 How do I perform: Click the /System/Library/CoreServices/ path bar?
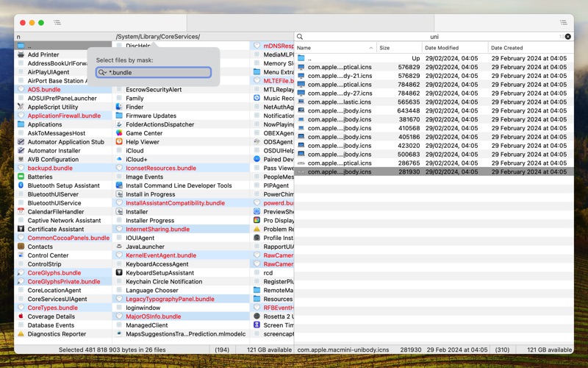point(157,36)
